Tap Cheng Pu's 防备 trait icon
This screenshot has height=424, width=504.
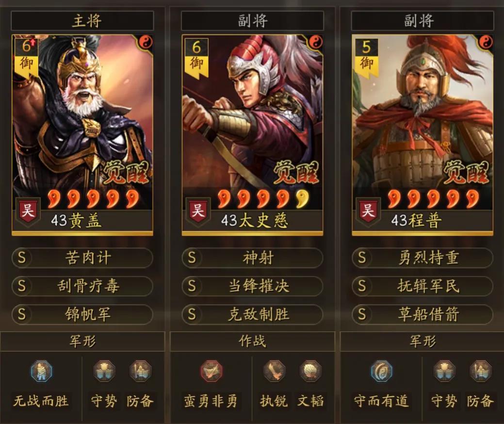[x=480, y=371]
